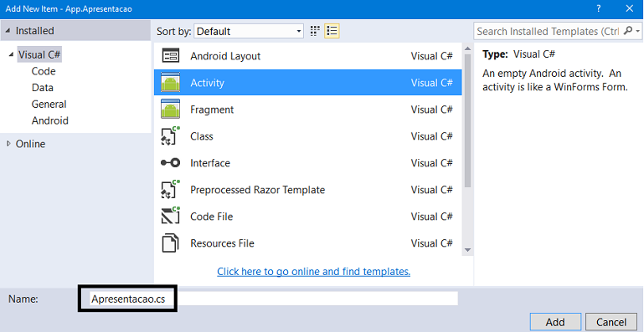Click the template list scroll down arrow
Screen dimensions: 644x332
click(x=467, y=250)
